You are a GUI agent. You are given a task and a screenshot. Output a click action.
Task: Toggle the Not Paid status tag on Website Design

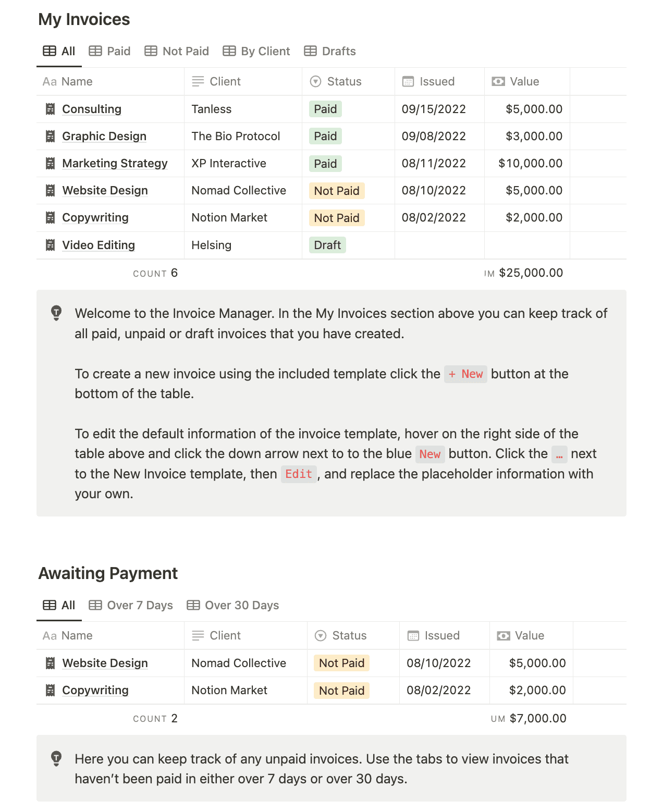(336, 190)
